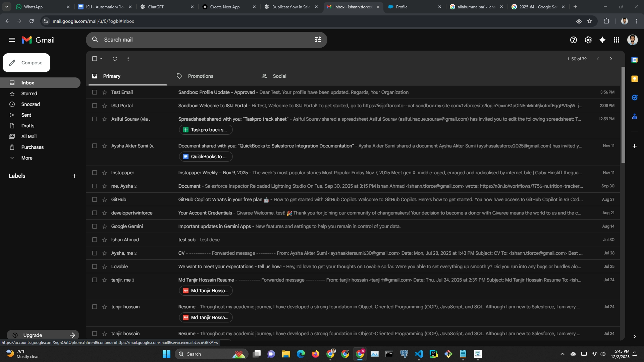
Task: Open the Gemini sparkle icon
Action: coord(602,40)
